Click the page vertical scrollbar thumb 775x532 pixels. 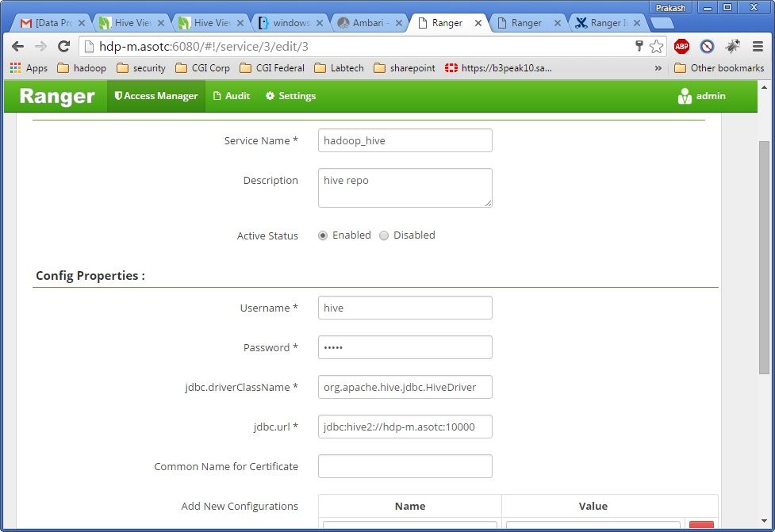764,257
